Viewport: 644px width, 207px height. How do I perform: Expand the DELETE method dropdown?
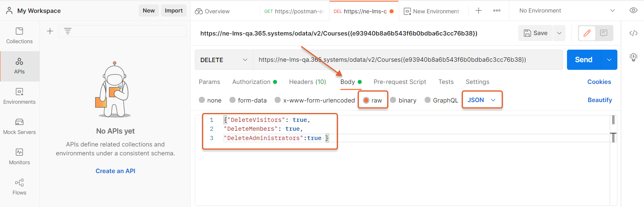[x=224, y=60]
